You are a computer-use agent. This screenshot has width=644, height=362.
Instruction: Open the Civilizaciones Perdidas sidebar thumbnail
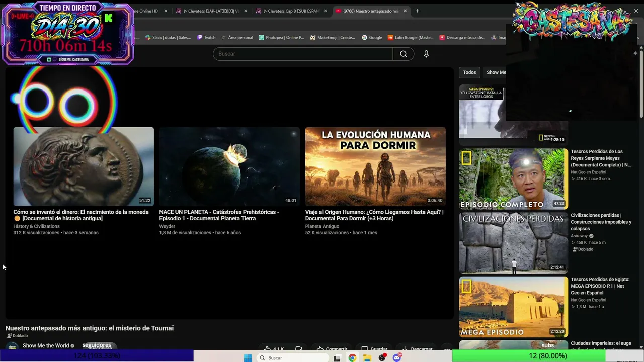pos(513,242)
